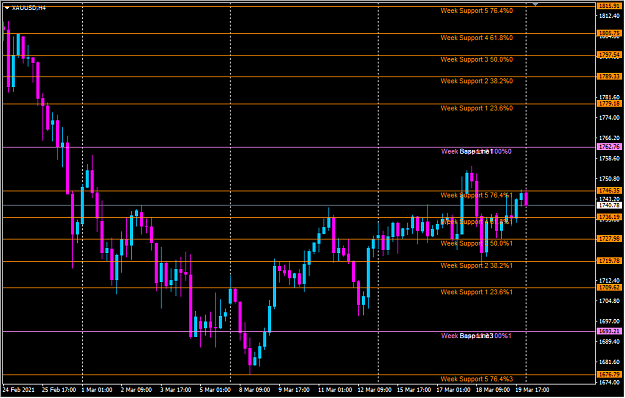
Task: Click the "15 Mar 17:00" time axis label
Action: click(414, 390)
